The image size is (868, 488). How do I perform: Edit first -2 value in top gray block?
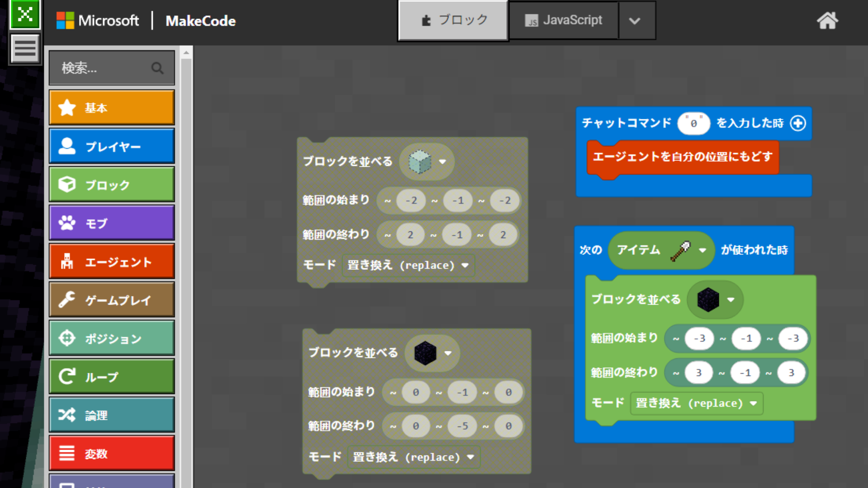coord(411,201)
